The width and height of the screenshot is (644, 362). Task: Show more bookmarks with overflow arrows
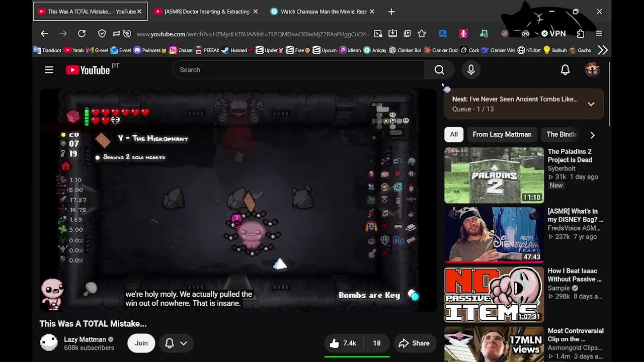pyautogui.click(x=602, y=50)
